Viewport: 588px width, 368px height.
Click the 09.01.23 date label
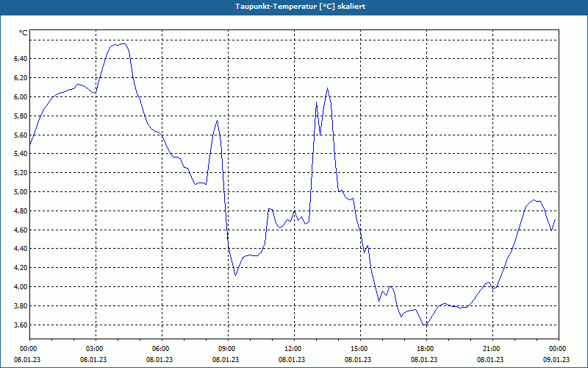[556, 360]
